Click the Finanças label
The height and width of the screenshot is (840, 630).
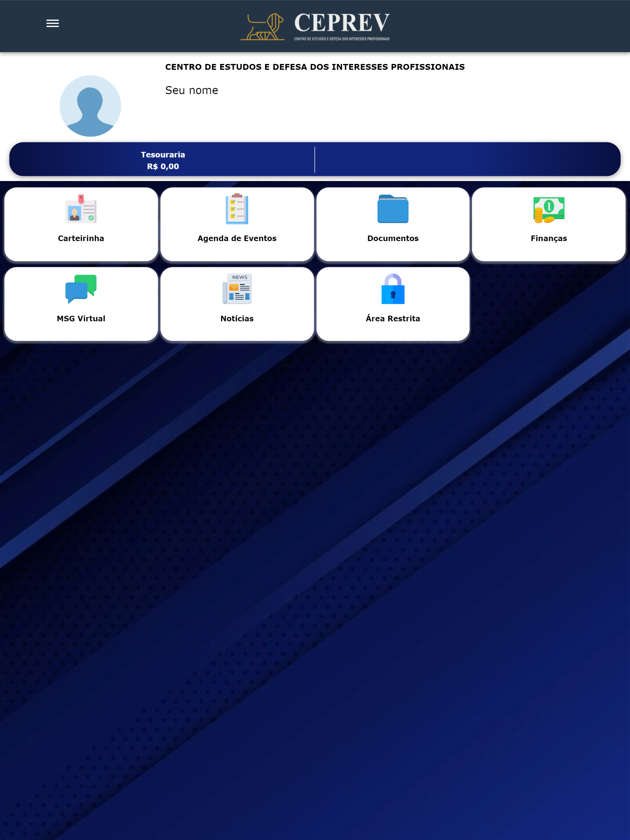click(549, 239)
